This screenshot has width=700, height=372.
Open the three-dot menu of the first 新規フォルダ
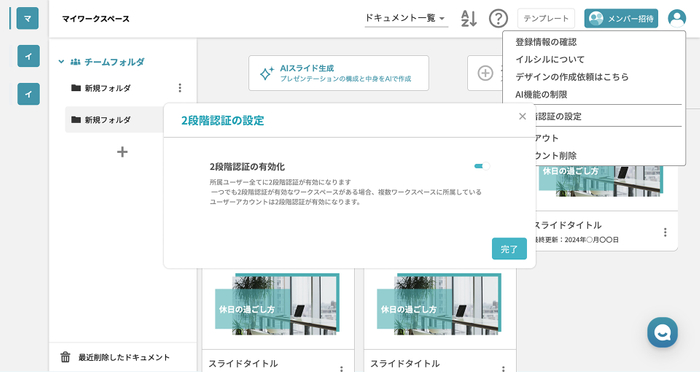tap(180, 88)
